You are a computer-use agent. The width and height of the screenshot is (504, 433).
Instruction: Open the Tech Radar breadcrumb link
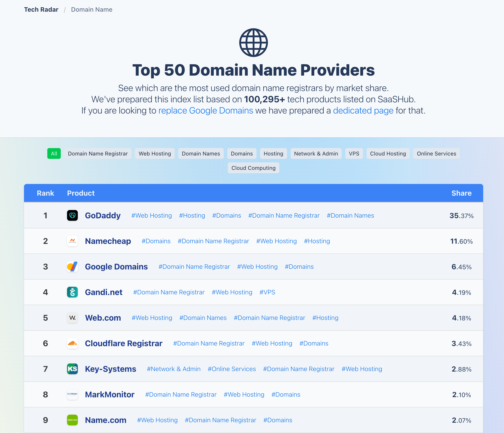41,9
